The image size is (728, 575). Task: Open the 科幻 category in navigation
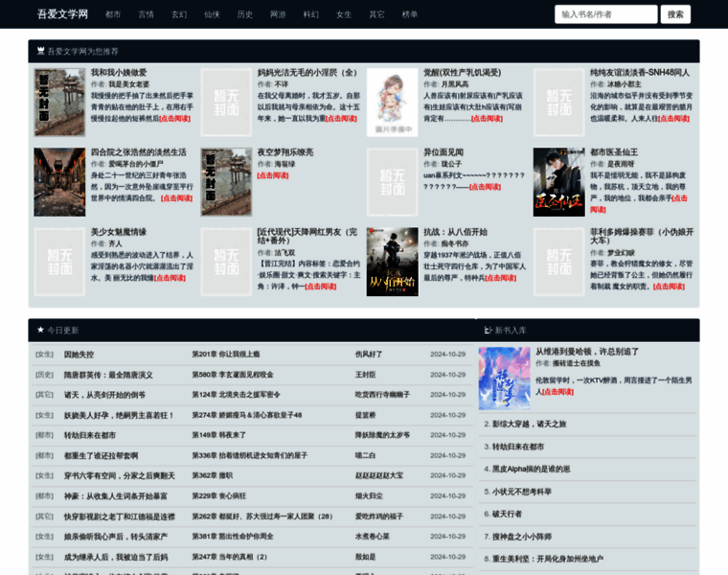[x=310, y=14]
